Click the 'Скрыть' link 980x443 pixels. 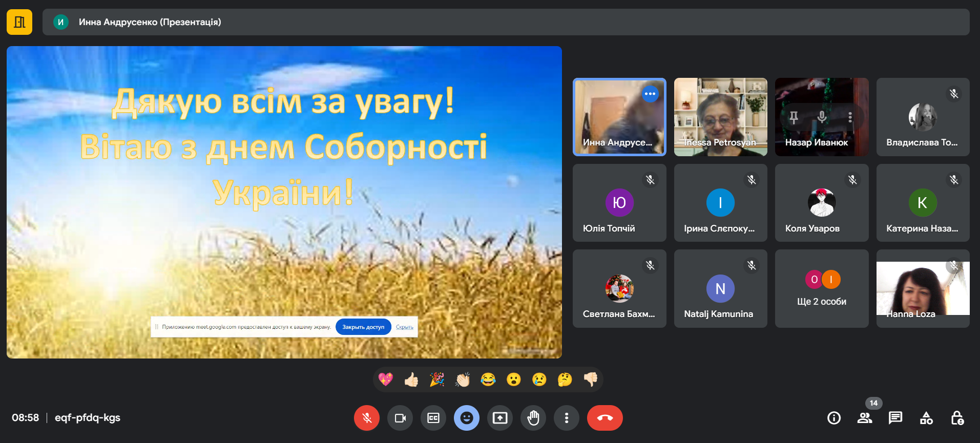[405, 327]
